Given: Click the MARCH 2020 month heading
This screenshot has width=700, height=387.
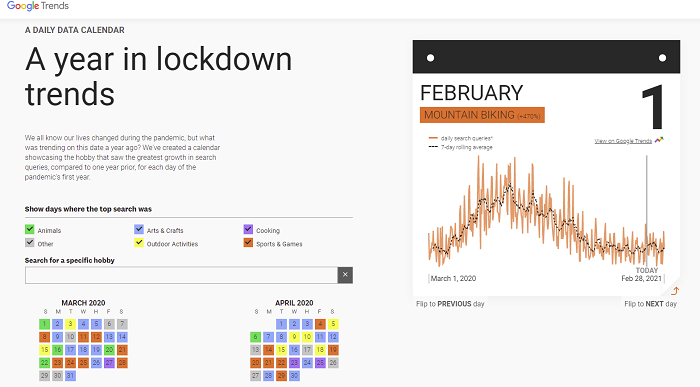Looking at the screenshot, I should tap(83, 303).
